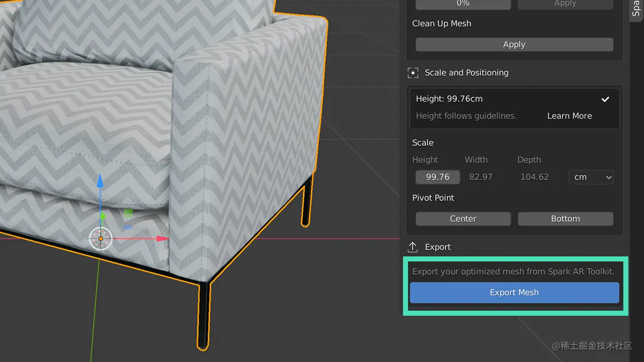Click the Height field showing 99.76
The width and height of the screenshot is (644, 362).
(x=437, y=176)
